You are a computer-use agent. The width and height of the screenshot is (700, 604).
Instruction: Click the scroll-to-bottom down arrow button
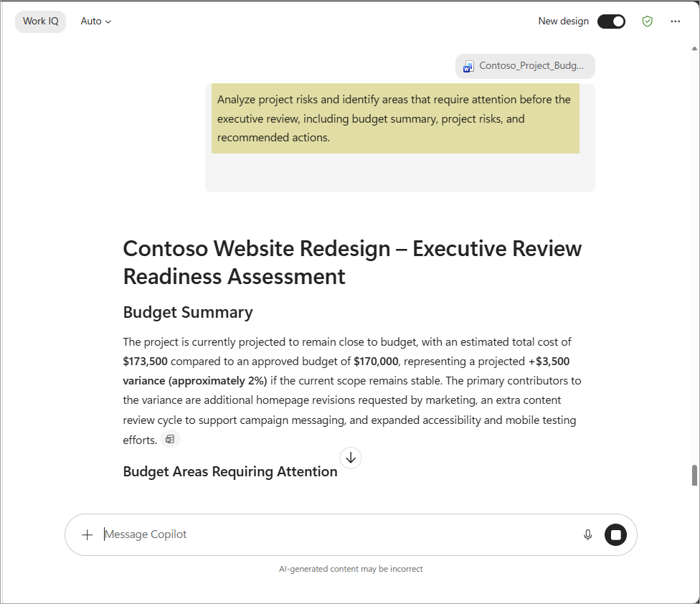pos(351,458)
